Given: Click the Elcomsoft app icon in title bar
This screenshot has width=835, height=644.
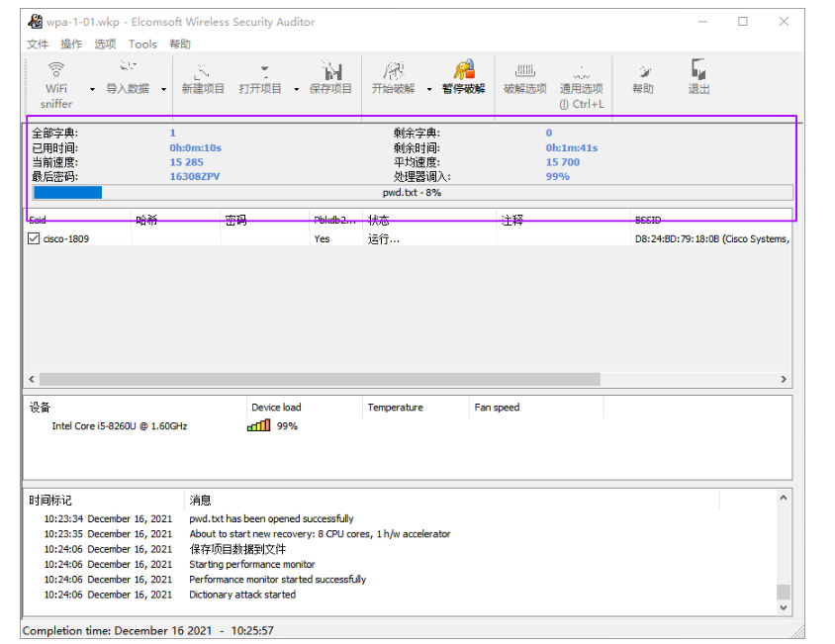Looking at the screenshot, I should (36, 22).
